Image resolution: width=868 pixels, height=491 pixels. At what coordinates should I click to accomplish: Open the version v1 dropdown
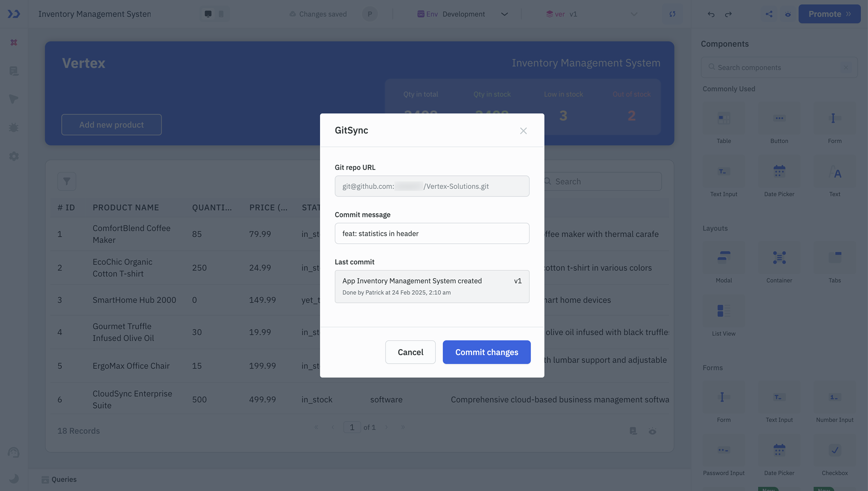[634, 14]
